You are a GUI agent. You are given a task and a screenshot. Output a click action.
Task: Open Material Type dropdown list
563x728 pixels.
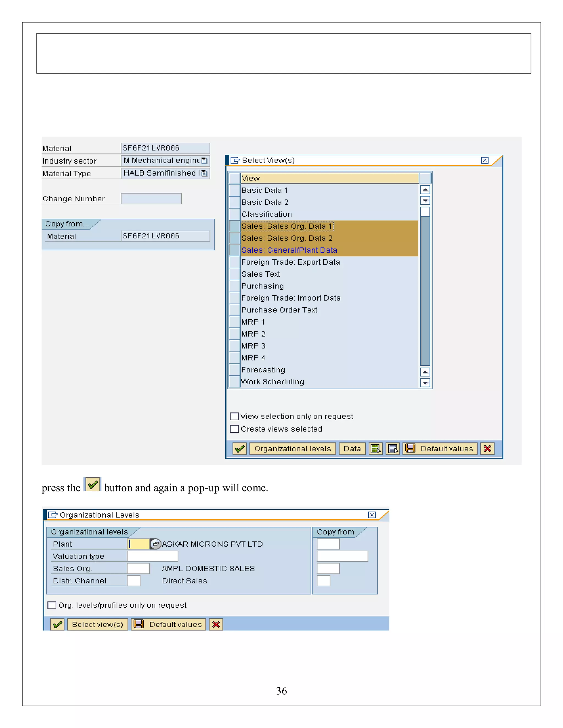pyautogui.click(x=204, y=173)
